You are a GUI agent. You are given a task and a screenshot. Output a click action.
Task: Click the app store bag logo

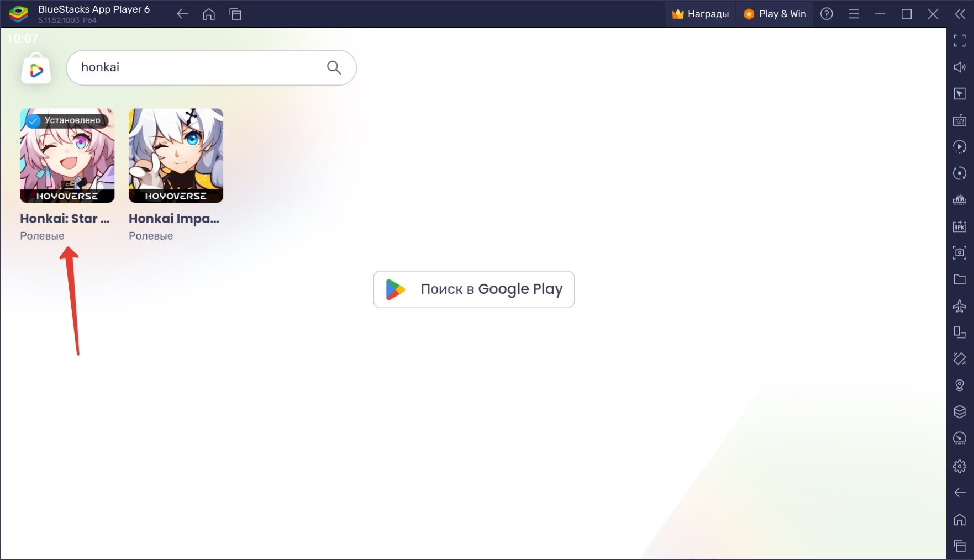(x=36, y=69)
